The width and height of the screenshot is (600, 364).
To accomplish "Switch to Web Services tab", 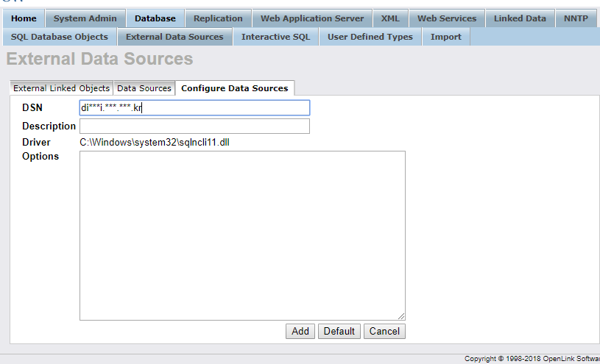I will [x=447, y=18].
